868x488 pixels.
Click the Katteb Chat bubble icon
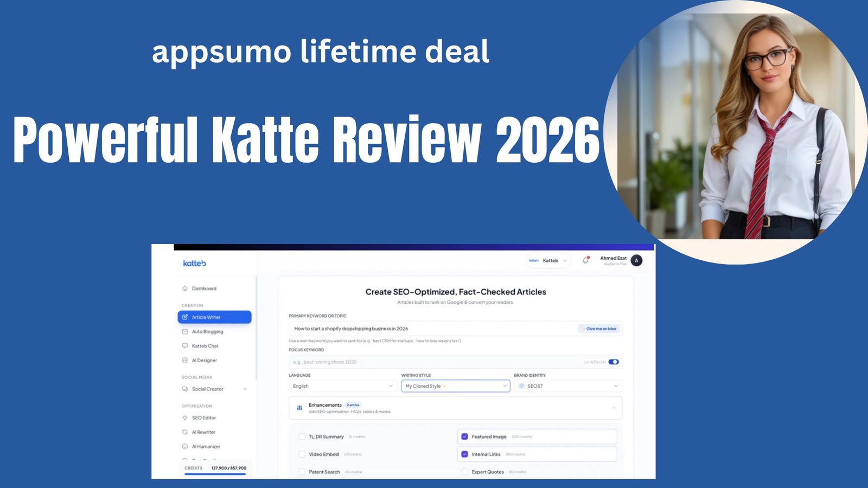(185, 346)
